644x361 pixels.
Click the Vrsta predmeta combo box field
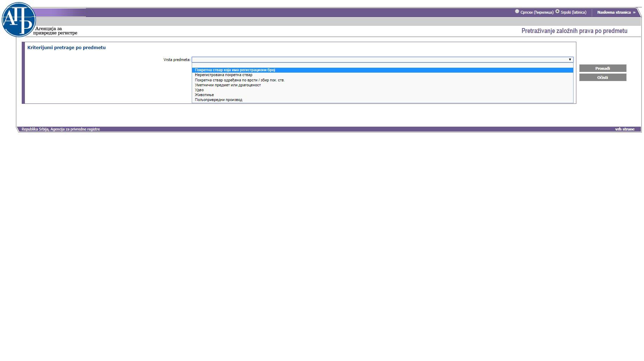(x=382, y=60)
